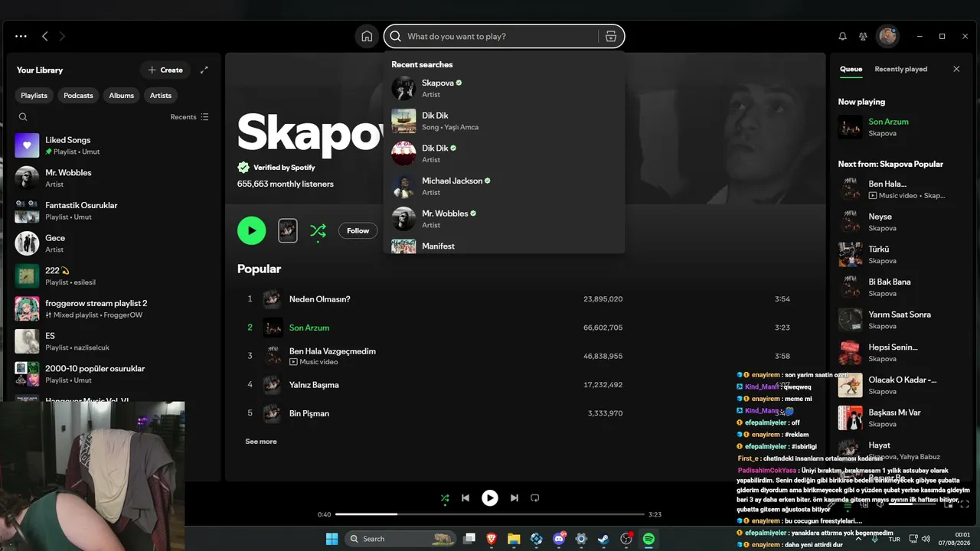Filter library by Playlists
Image resolution: width=980 pixels, height=551 pixels.
[x=34, y=96]
